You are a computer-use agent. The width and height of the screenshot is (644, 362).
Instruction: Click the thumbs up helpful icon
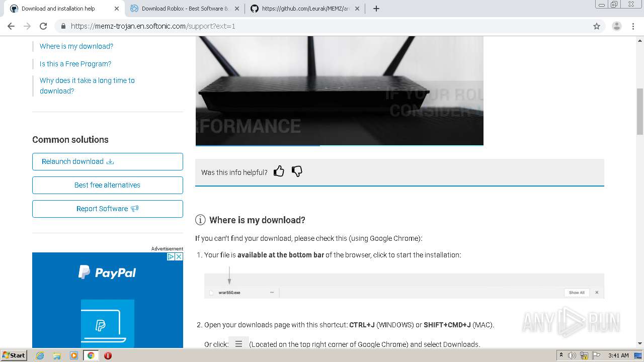[279, 171]
